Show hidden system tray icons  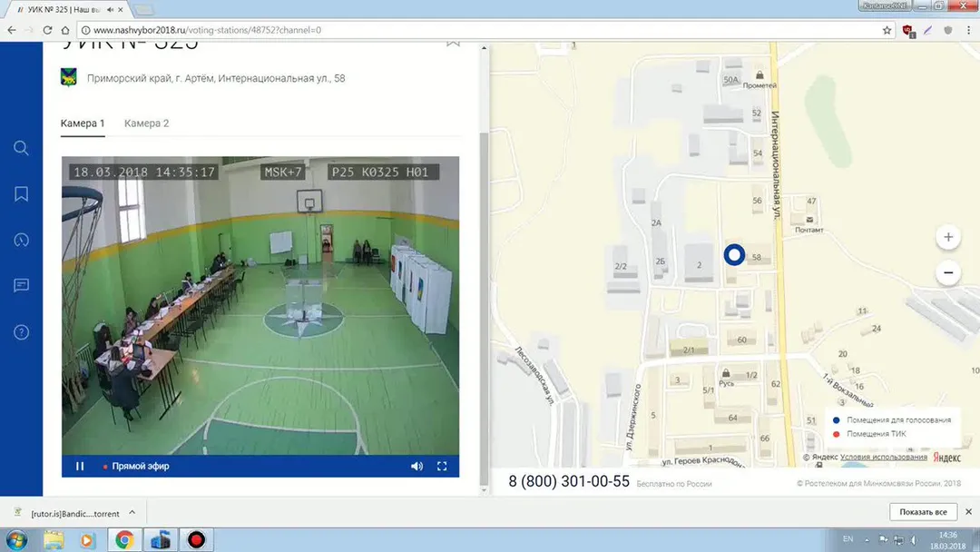pos(867,539)
